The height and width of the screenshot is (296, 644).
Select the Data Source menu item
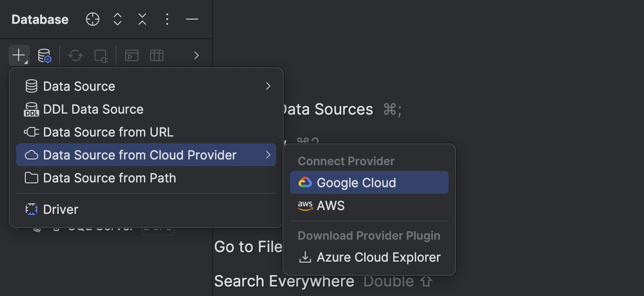tap(146, 86)
